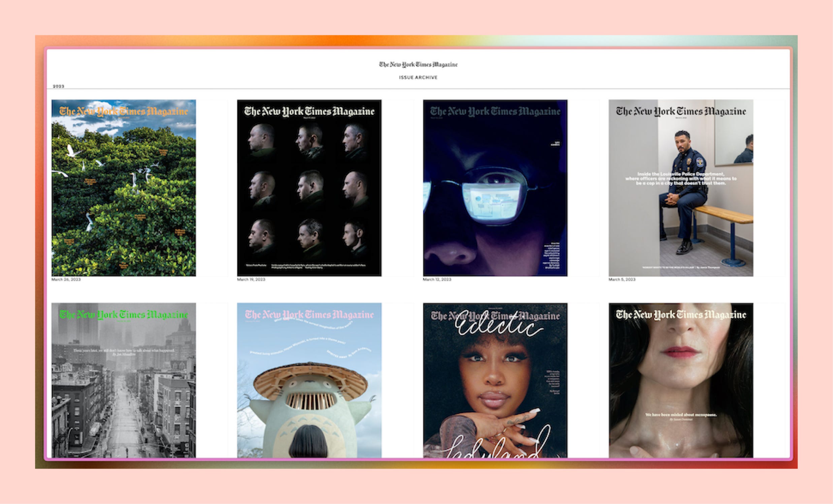Click the March 5, 2023 date label
The height and width of the screenshot is (504, 833).
pos(622,280)
